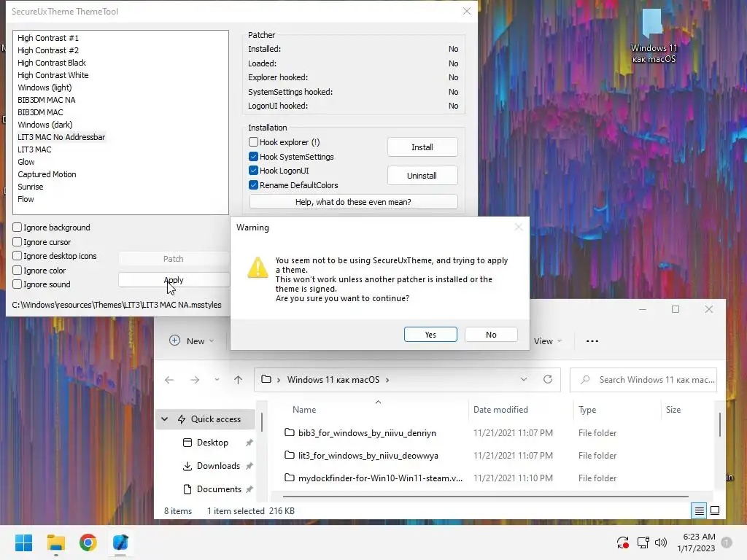The height and width of the screenshot is (560, 747).
Task: Go up one folder level in Explorer
Action: pyautogui.click(x=239, y=380)
